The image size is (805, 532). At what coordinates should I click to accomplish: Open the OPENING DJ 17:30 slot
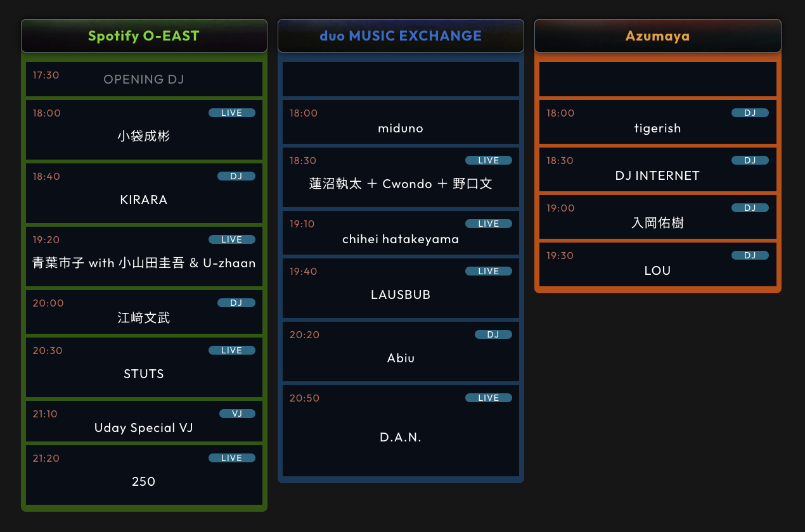click(144, 79)
